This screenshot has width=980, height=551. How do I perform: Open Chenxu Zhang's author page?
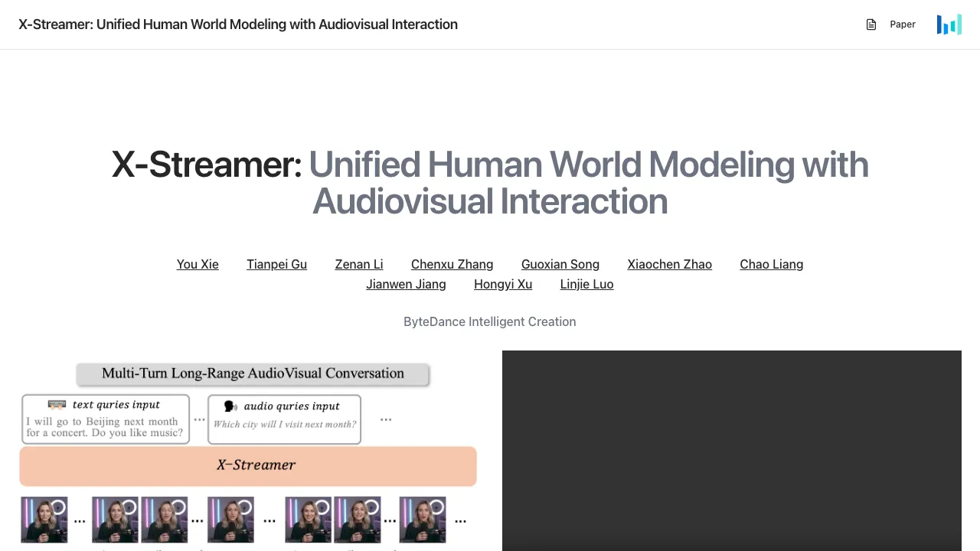click(452, 264)
